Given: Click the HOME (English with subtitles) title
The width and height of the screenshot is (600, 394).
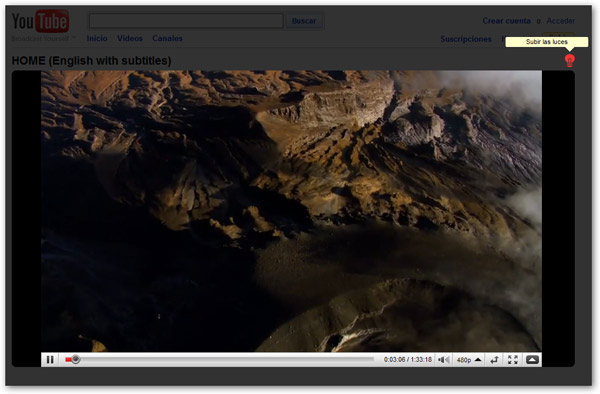Looking at the screenshot, I should [x=91, y=60].
